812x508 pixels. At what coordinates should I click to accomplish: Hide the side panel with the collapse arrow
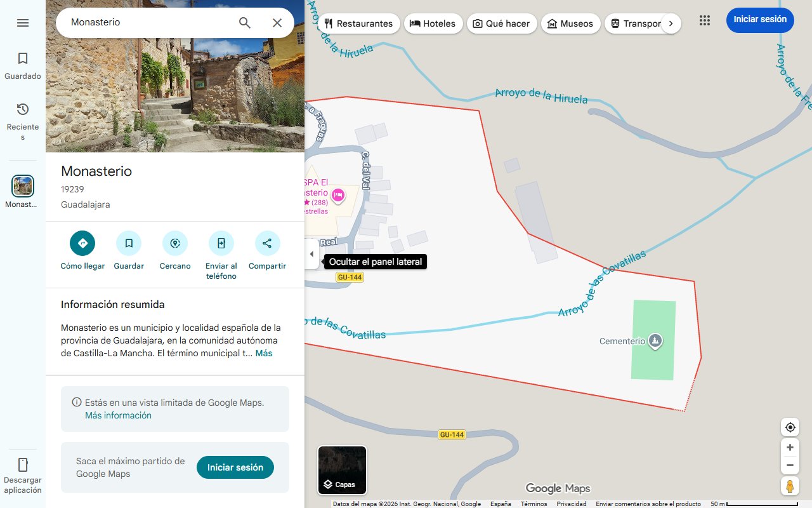tap(311, 253)
